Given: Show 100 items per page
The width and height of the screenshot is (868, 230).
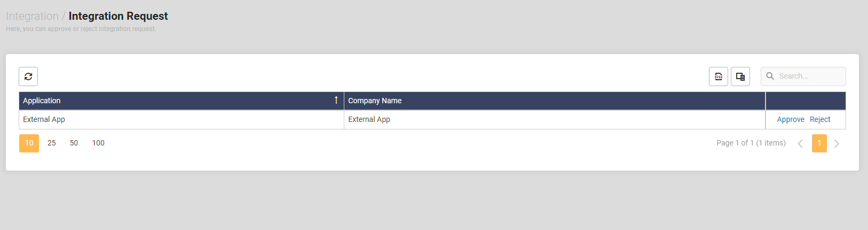Looking at the screenshot, I should (98, 143).
